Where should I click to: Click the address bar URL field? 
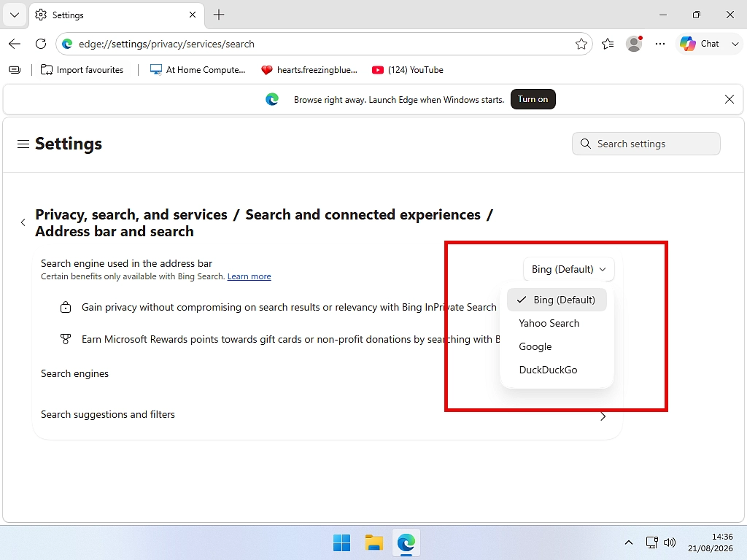point(324,44)
